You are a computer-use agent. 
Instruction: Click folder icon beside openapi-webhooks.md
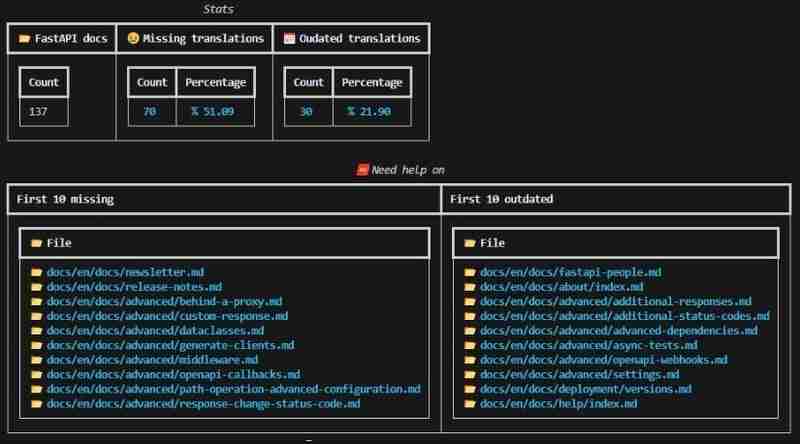[x=470, y=360]
